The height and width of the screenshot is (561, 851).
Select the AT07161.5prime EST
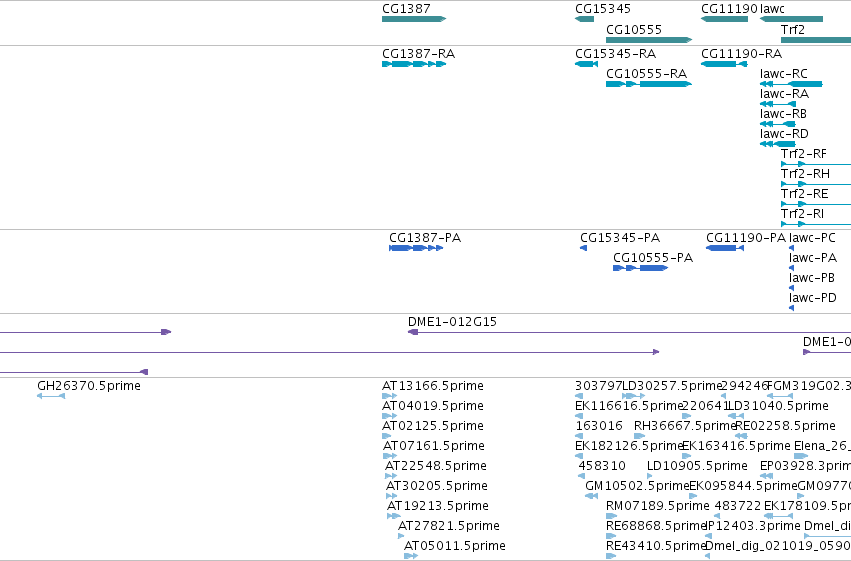[390, 456]
